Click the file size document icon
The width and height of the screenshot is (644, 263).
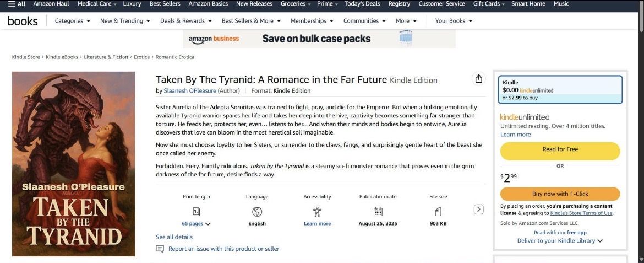coord(438,212)
